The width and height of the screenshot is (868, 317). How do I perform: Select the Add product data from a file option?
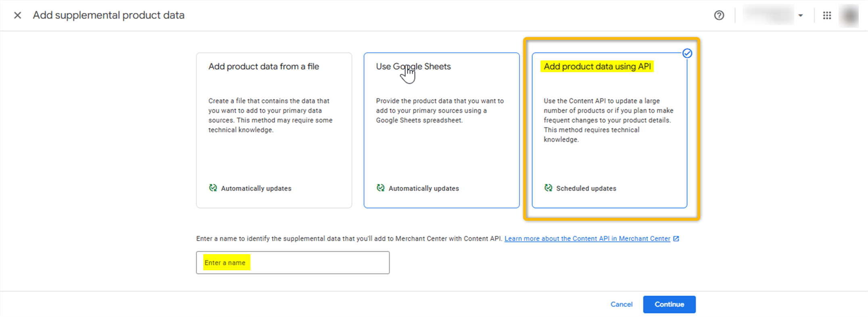[x=274, y=130]
